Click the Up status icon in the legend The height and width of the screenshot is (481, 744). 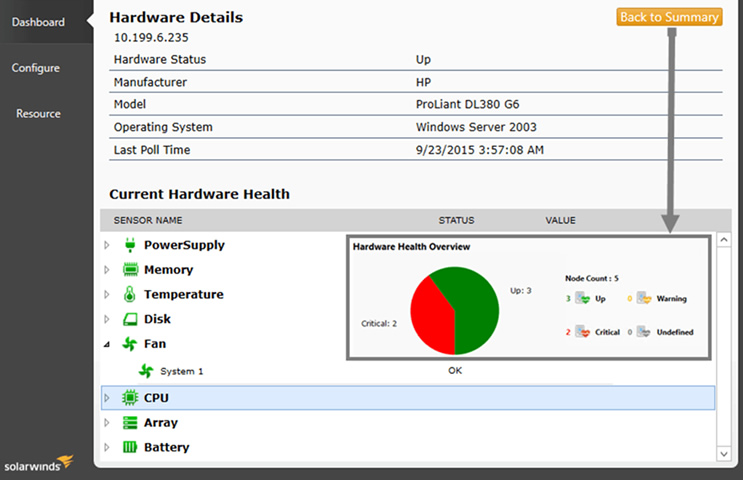coord(582,298)
